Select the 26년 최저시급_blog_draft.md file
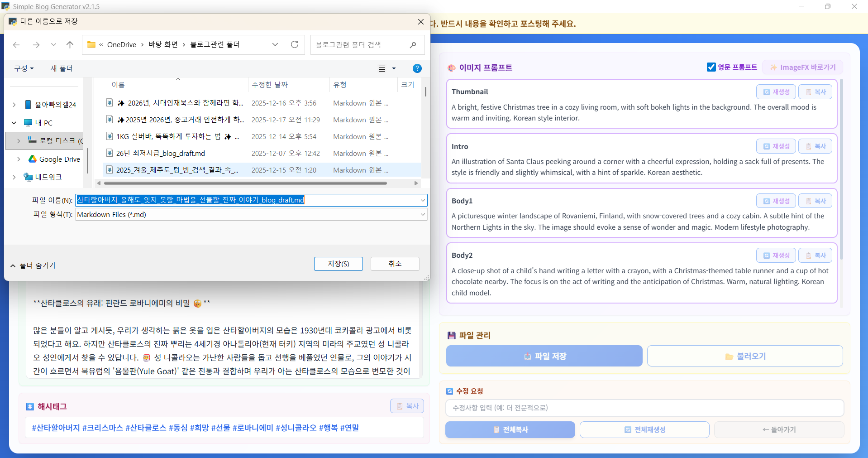 [x=160, y=153]
